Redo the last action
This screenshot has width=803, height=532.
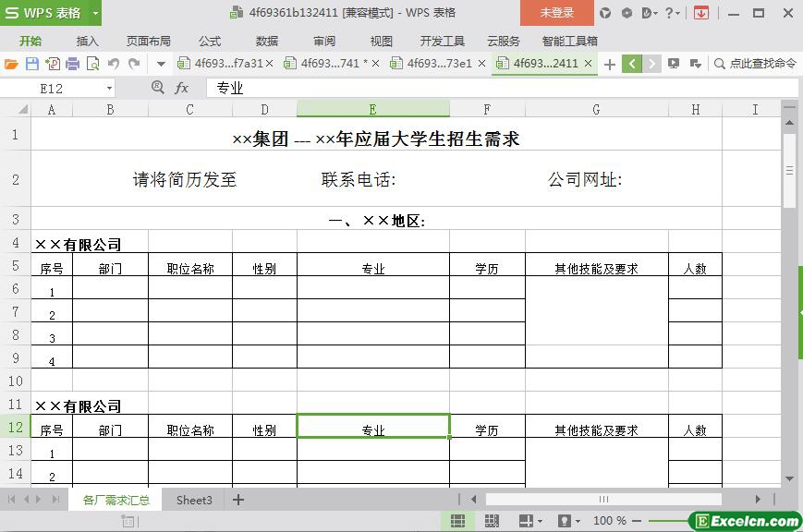click(x=134, y=64)
